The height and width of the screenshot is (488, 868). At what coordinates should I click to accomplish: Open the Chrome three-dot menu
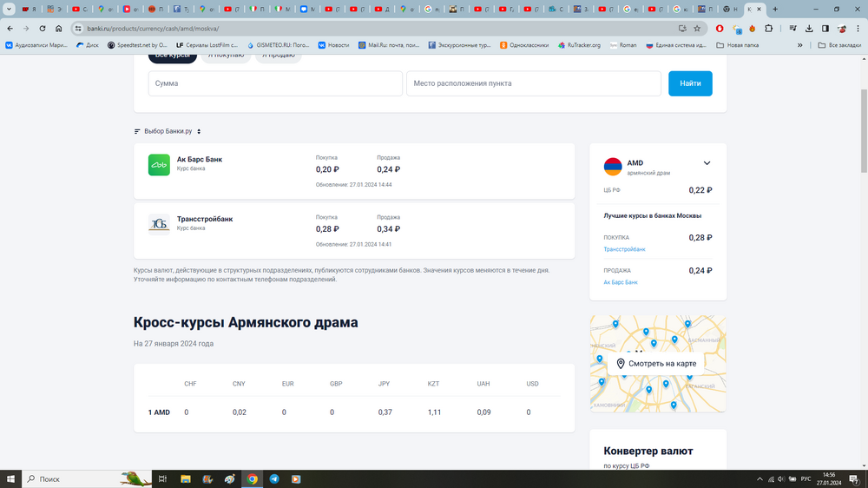[x=858, y=29]
